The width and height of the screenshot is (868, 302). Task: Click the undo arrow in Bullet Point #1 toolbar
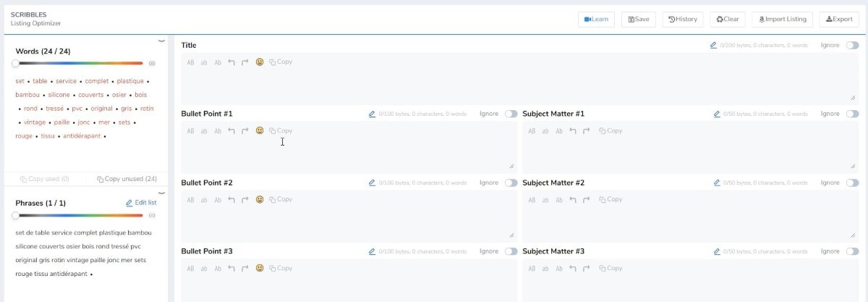click(x=232, y=131)
